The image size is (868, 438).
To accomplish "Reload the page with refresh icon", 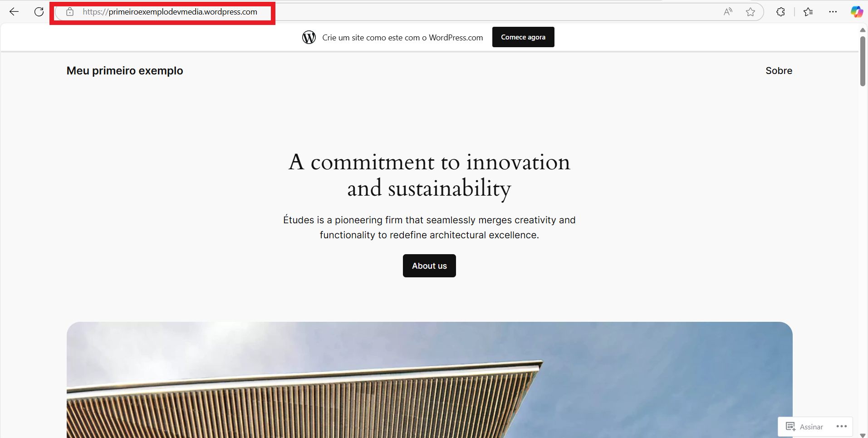I will 39,12.
